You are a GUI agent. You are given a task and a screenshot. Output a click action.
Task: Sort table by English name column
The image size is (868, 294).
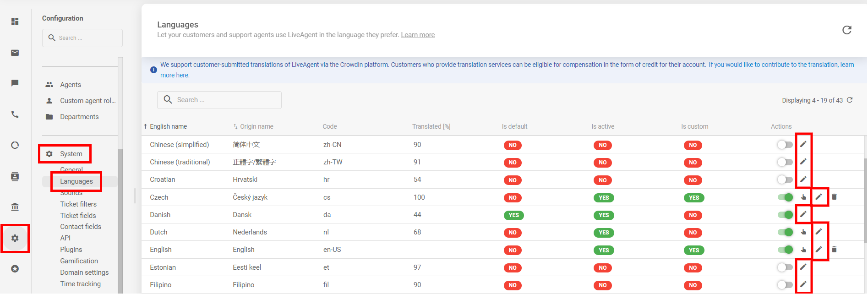(168, 127)
